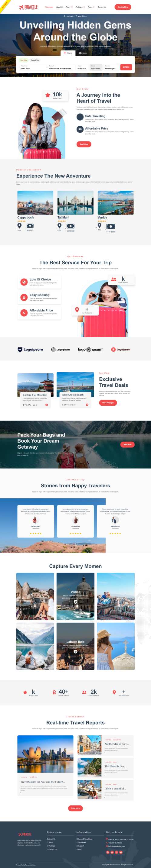Switch to the Hotels tab
The width and height of the screenshot is (151, 868).
point(83,53)
